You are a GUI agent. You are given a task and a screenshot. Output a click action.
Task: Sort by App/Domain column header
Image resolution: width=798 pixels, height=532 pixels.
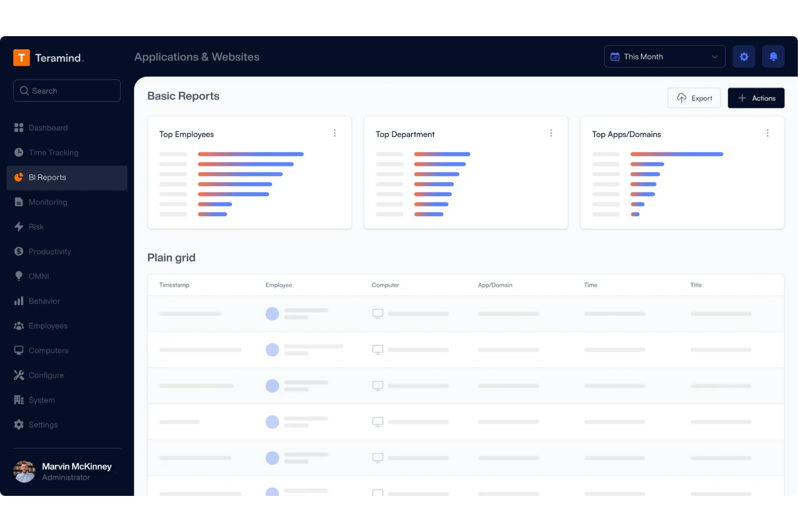[495, 285]
